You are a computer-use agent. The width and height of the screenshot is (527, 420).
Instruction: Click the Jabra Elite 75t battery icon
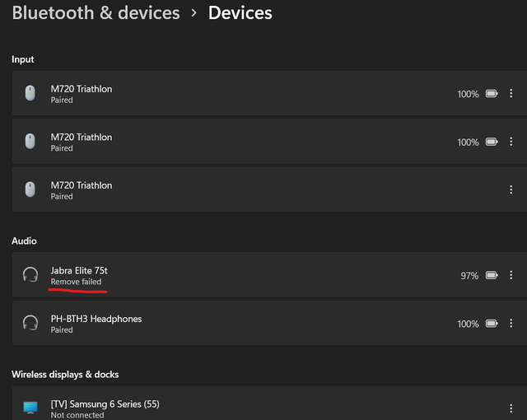coord(492,275)
